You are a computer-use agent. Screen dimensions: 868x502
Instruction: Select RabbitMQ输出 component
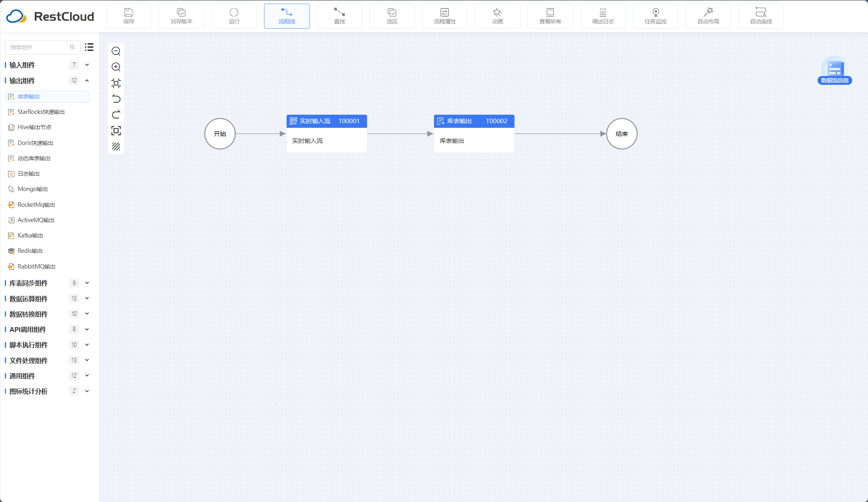47,267
